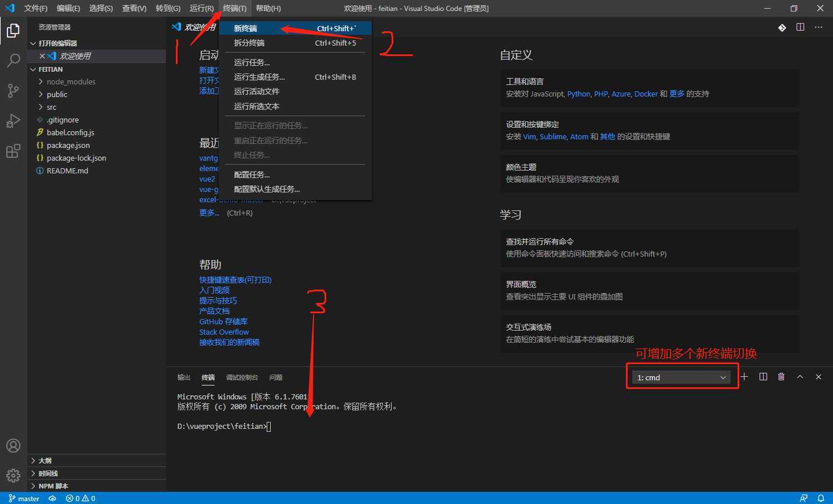Open the GitHub 存储库 link

pos(223,321)
